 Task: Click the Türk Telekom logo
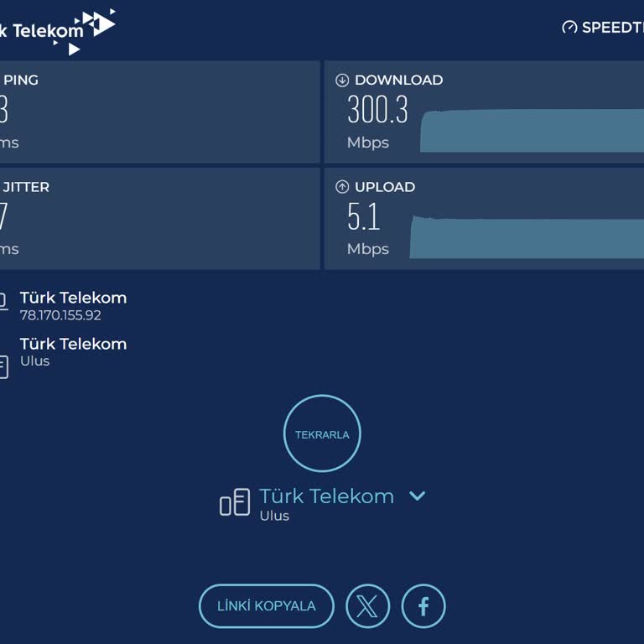point(58,31)
